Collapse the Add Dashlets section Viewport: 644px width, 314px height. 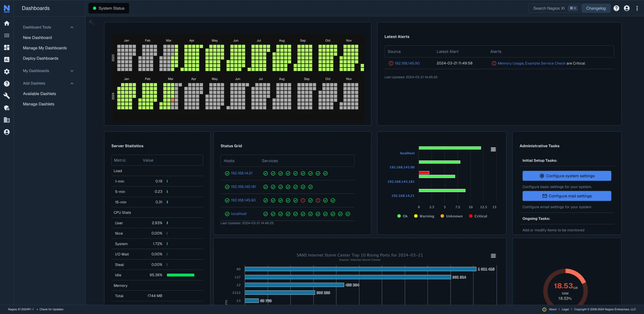click(72, 83)
